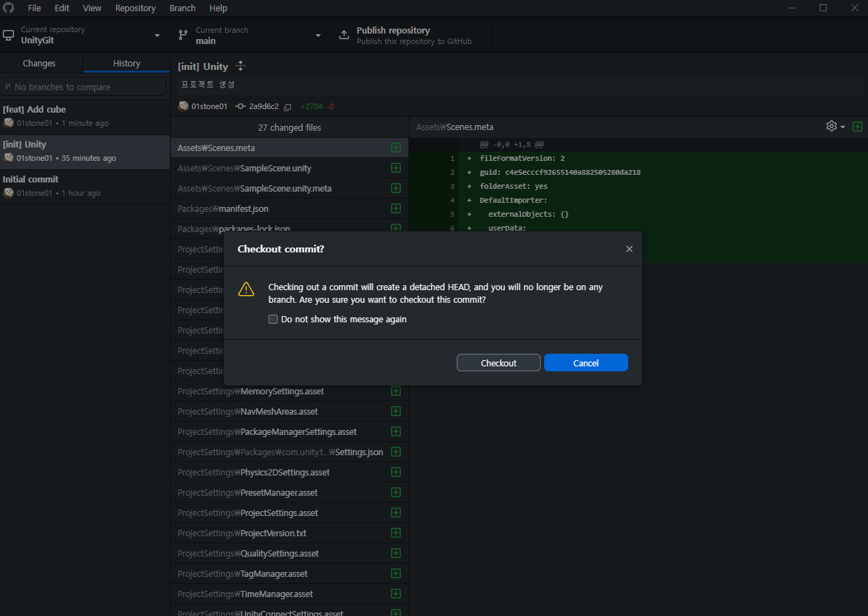Viewport: 868px width, 616px height.
Task: Check 'Do not show this message again'
Action: (273, 319)
